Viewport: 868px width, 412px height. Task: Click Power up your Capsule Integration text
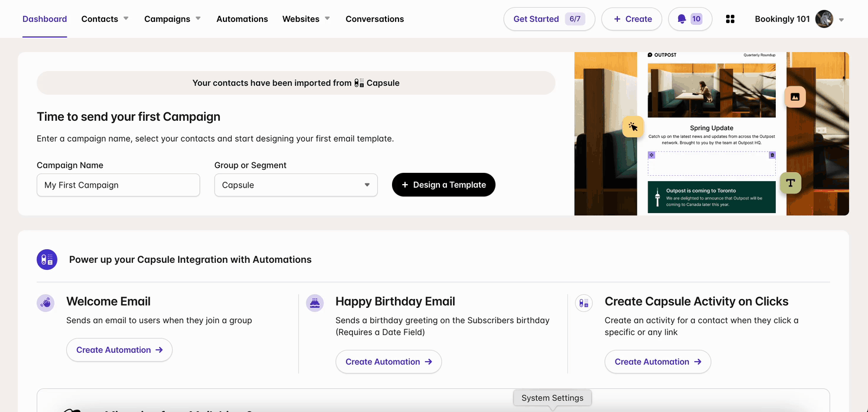click(x=190, y=259)
